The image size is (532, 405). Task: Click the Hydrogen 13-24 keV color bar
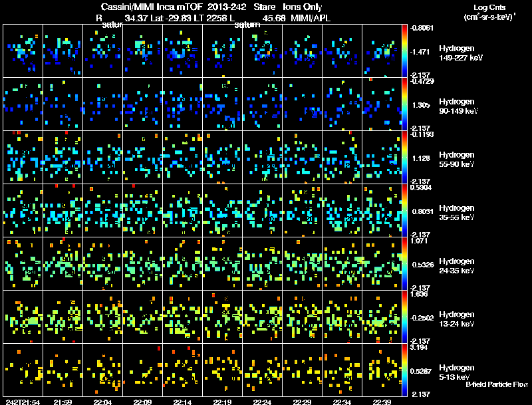tap(404, 317)
